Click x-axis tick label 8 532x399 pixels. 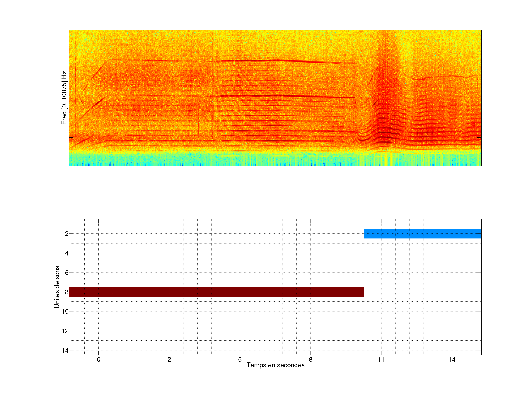[311, 359]
